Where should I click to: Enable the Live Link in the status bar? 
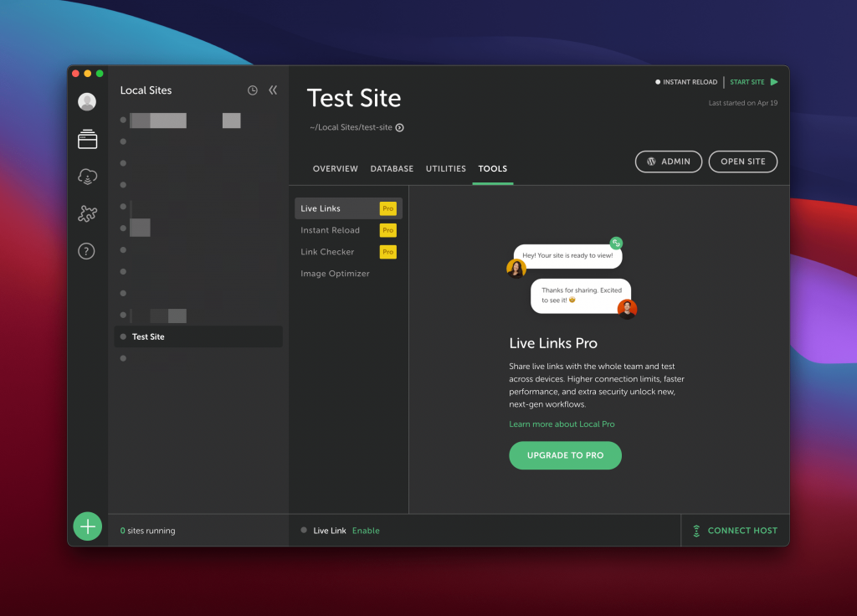click(366, 531)
